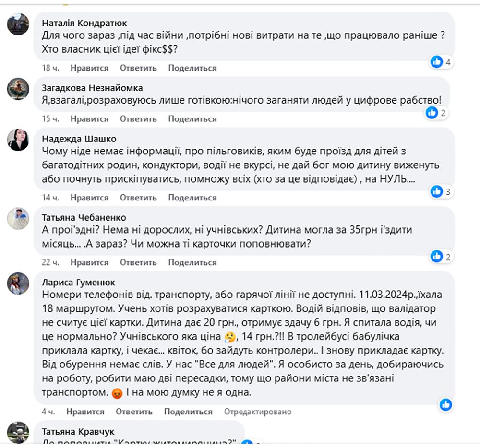Click 'Нравится' under Наталія Кондратюк's comment
Viewport: 480px width, 448px height.
pyautogui.click(x=89, y=68)
